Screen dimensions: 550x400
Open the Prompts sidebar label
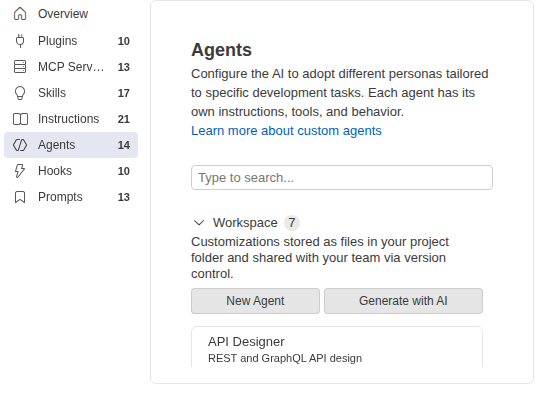tap(60, 197)
